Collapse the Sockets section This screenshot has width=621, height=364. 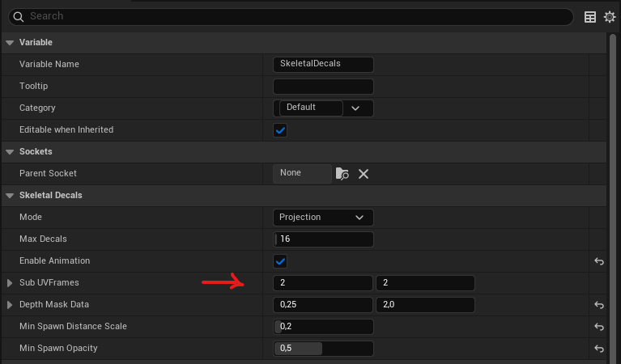(x=10, y=152)
